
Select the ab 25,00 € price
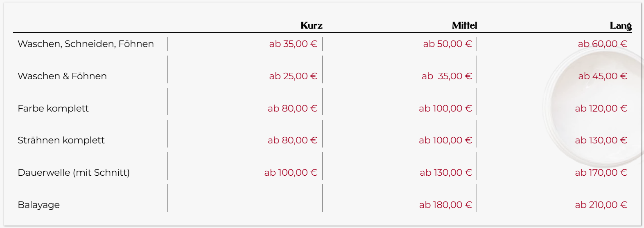[x=293, y=76]
